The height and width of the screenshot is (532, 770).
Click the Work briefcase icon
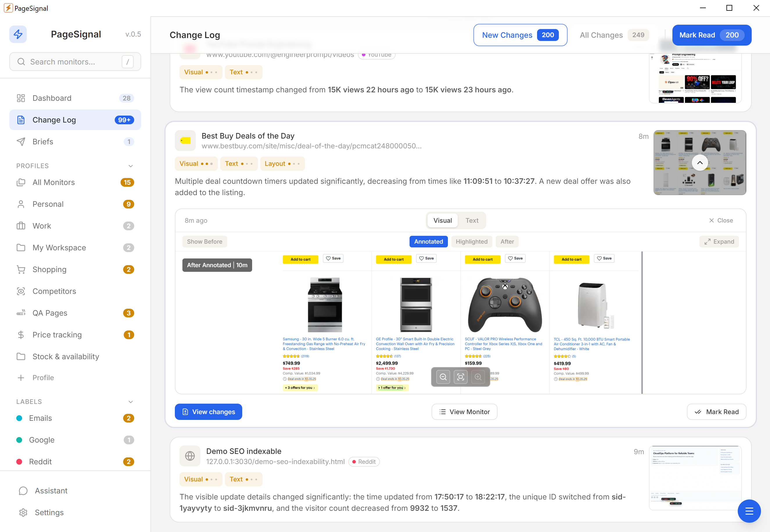(x=21, y=226)
